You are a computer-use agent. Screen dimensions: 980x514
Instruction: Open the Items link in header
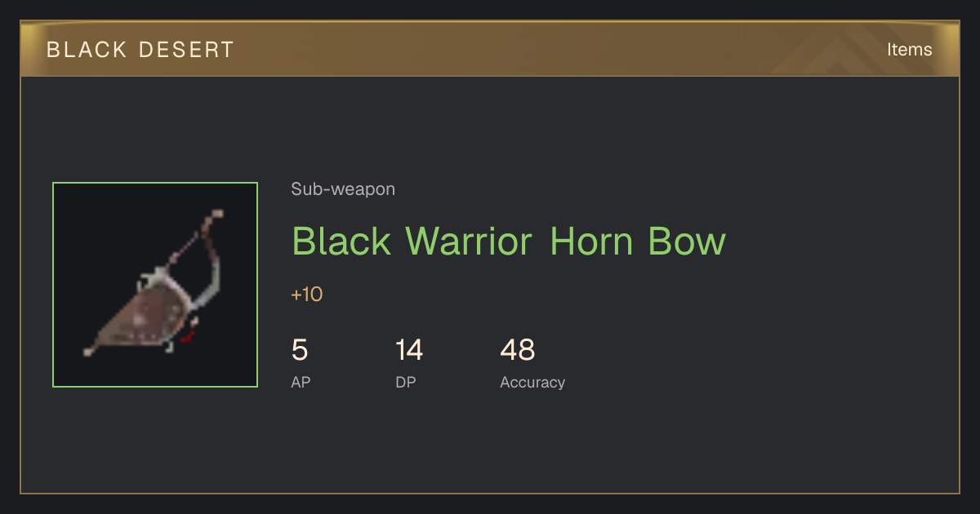(x=909, y=49)
